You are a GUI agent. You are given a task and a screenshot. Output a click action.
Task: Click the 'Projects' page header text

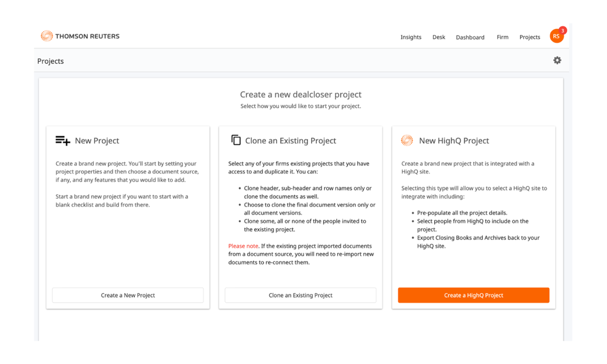[50, 61]
